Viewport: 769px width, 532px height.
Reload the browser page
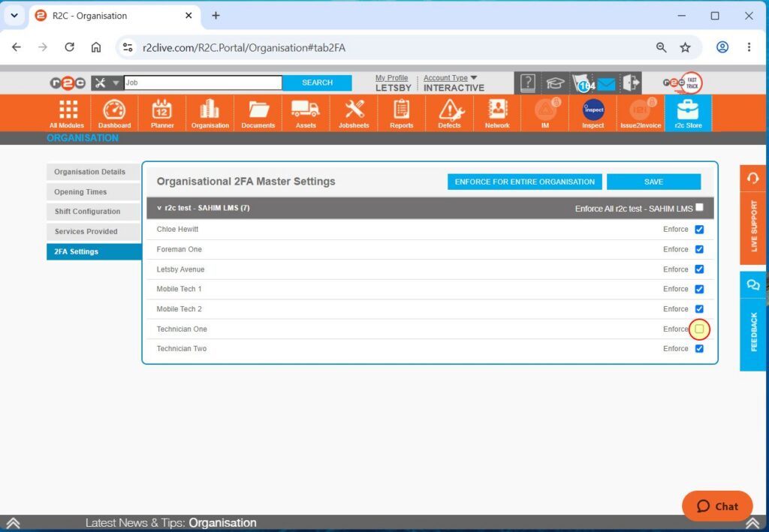pyautogui.click(x=69, y=47)
